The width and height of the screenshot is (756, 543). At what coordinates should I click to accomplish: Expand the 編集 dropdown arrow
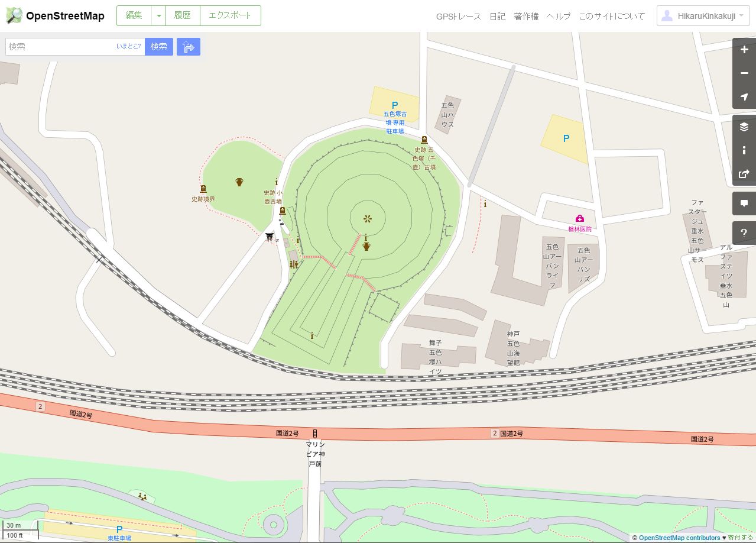point(158,16)
